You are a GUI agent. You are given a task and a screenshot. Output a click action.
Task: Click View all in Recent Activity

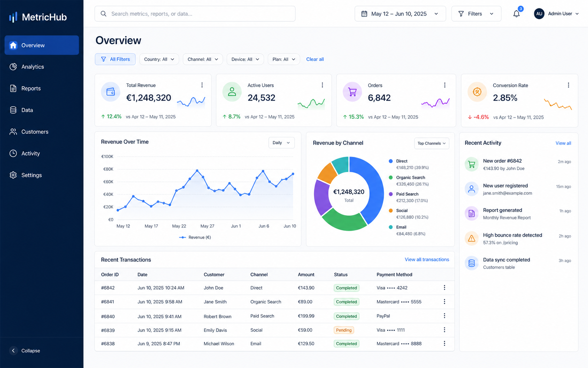(x=563, y=143)
